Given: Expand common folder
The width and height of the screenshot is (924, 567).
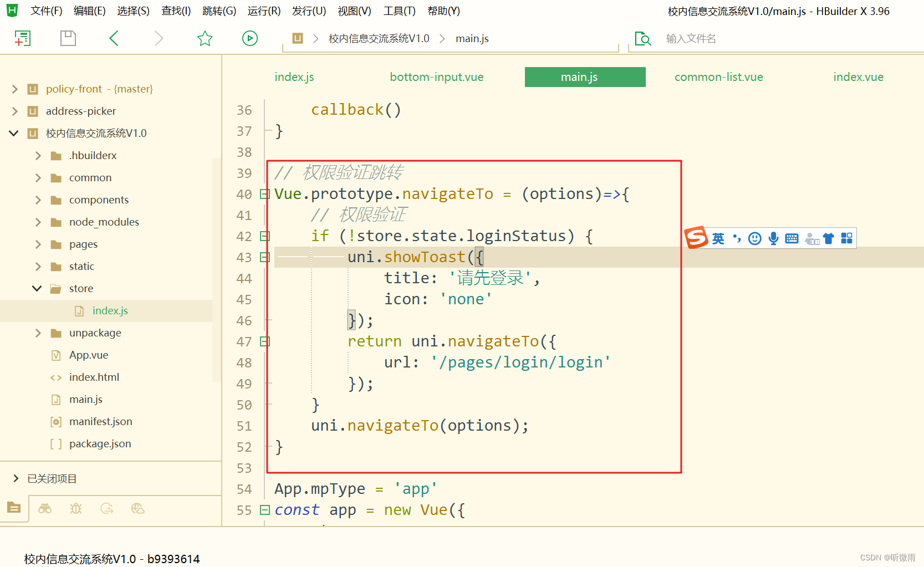Looking at the screenshot, I should click(x=38, y=177).
